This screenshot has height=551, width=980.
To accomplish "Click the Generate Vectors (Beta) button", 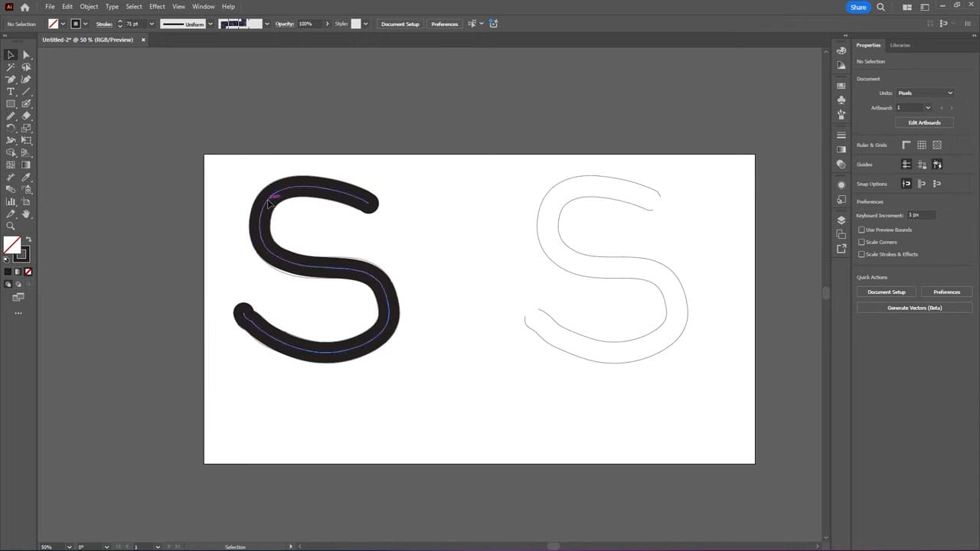I will 914,308.
